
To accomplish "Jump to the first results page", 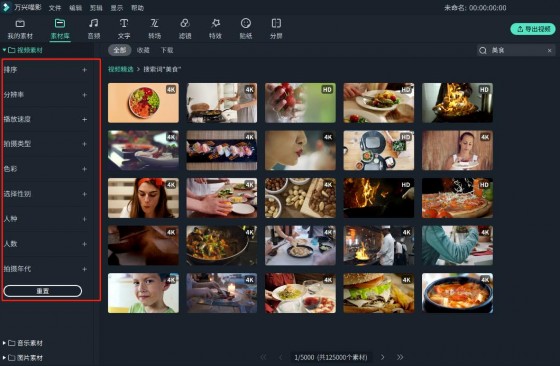I will tap(263, 357).
